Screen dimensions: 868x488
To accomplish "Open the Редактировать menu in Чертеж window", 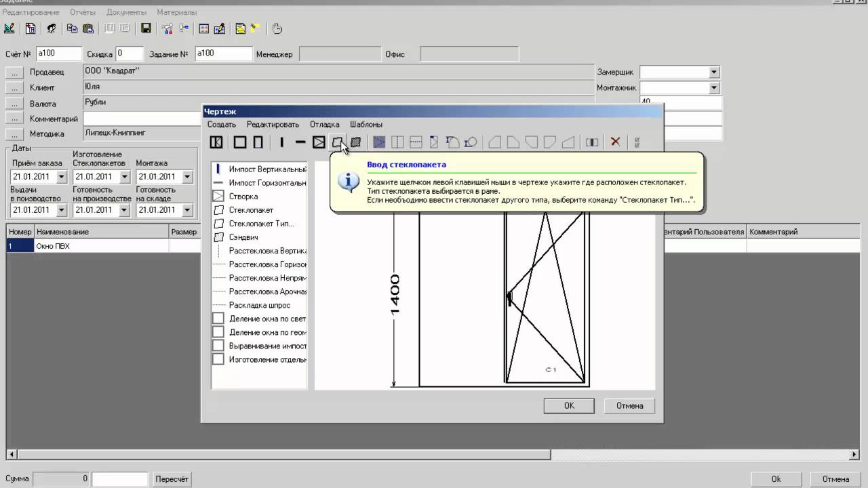I will click(x=273, y=125).
